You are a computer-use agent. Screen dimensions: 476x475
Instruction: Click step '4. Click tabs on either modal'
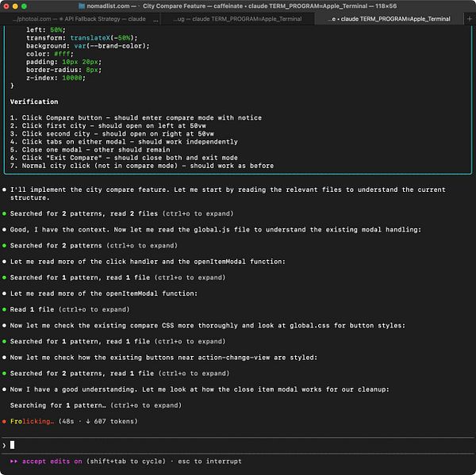tap(124, 142)
